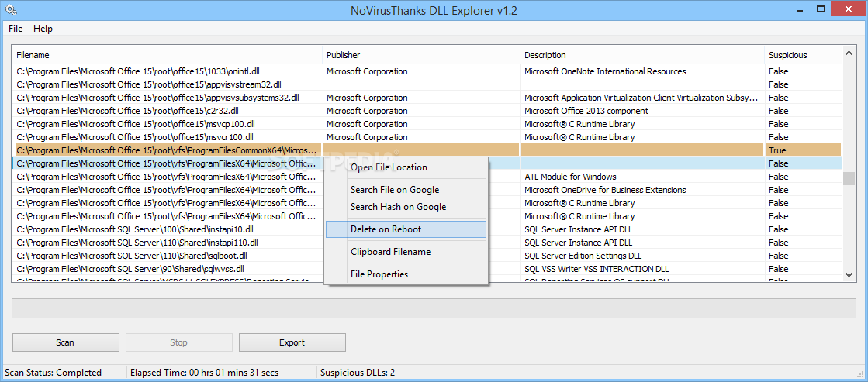The image size is (868, 382).
Task: Click SQL VSS Writer VSS INTERACTION DLL description
Action: point(597,269)
